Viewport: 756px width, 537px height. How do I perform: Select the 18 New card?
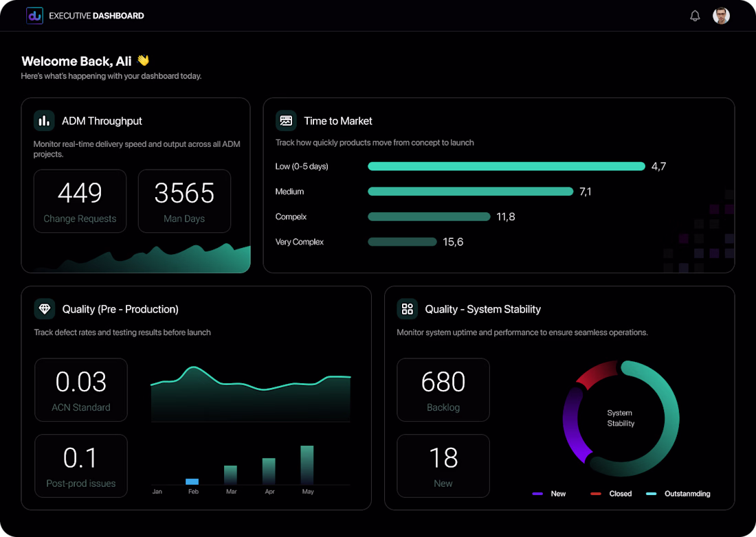coord(443,466)
